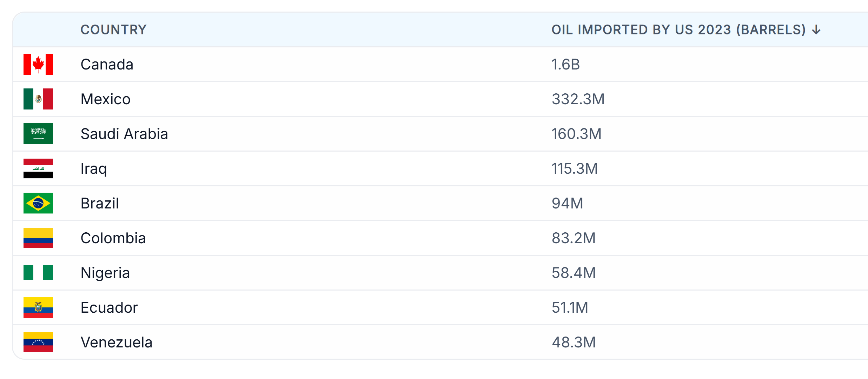Viewport: 868px width, 379px height.
Task: Click the Nigeria flag icon
Action: [38, 273]
